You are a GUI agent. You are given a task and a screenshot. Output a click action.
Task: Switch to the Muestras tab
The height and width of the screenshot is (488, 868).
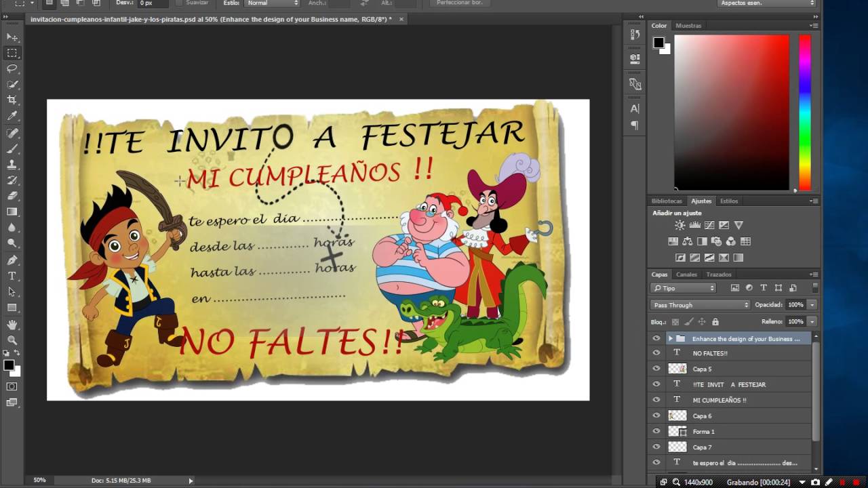tap(688, 26)
